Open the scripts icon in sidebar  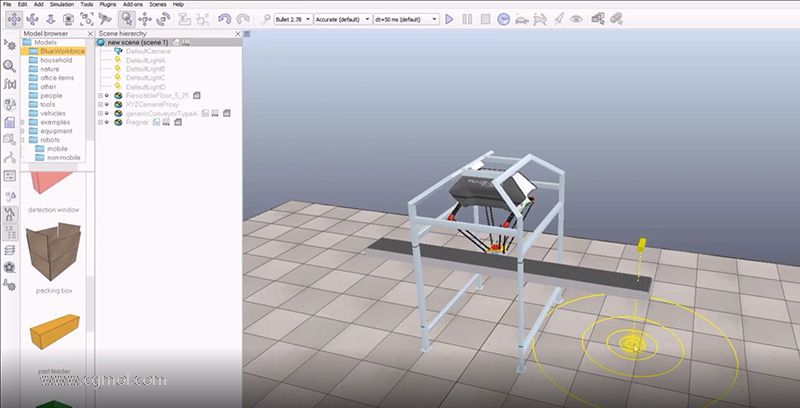(9, 122)
